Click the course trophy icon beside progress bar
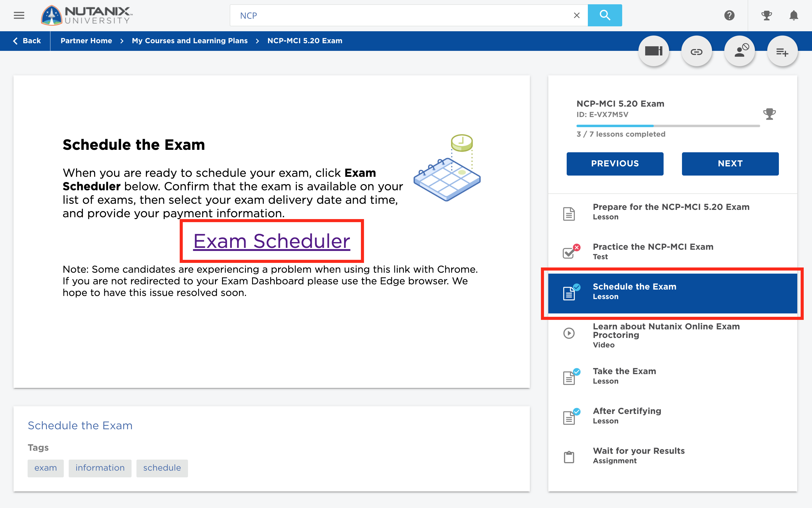Image resolution: width=812 pixels, height=508 pixels. pyautogui.click(x=769, y=114)
